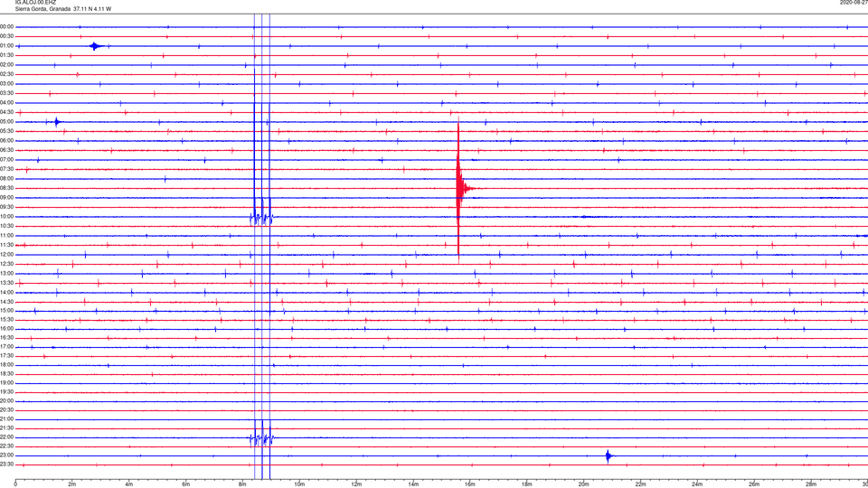This screenshot has width=868, height=488.
Task: Click the 10m tick label on time axis
Action: 299,484
